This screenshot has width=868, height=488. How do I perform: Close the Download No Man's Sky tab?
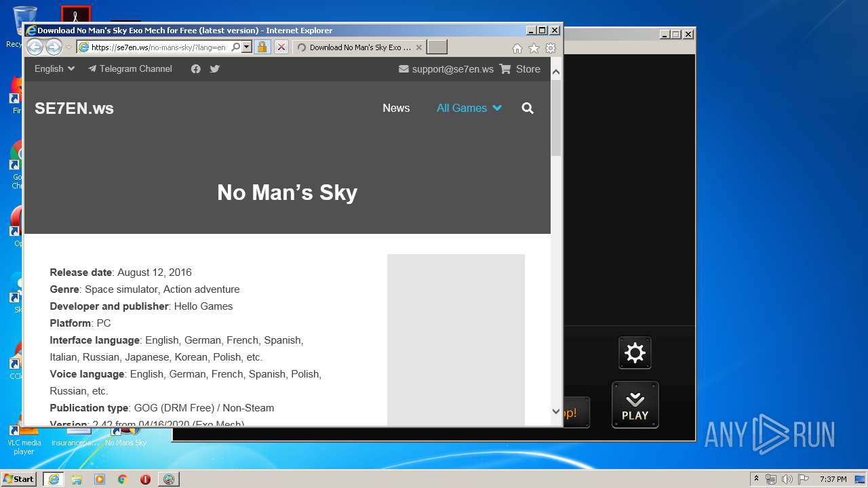coord(419,47)
